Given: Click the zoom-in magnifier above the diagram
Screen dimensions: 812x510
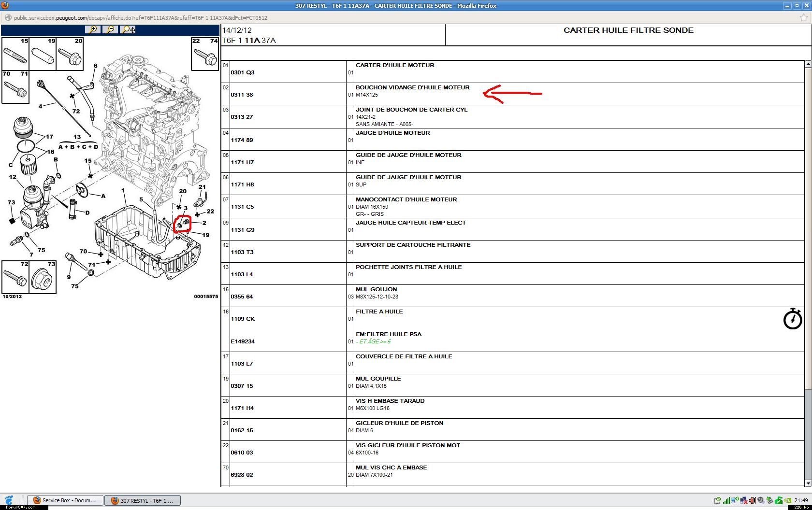Looking at the screenshot, I should click(92, 29).
